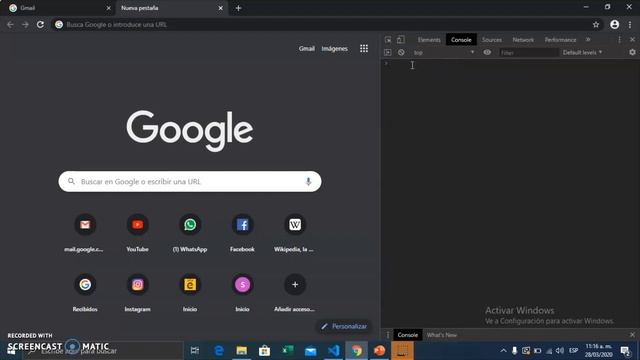Viewport: 640px width, 360px height.
Task: Open taskbar volume control
Action: pos(560,351)
